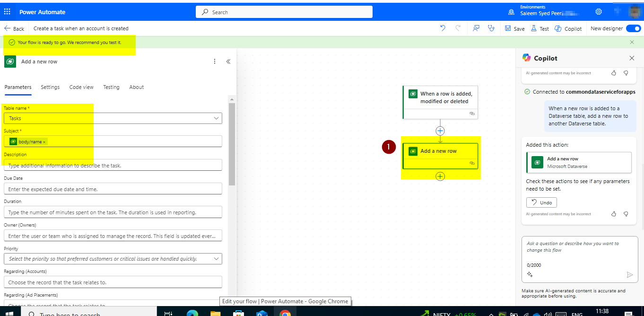
Task: Thumbs down the Added this action response
Action: click(x=626, y=214)
